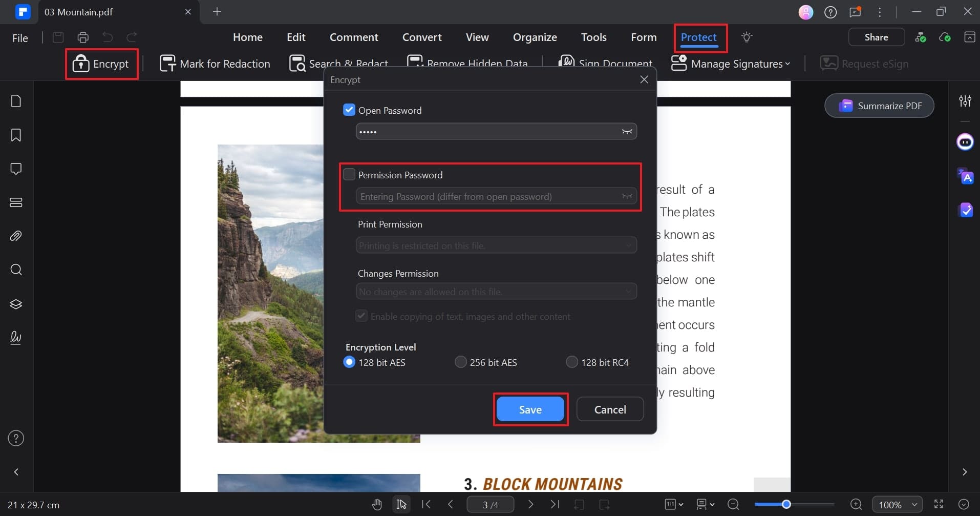Enable the Permission Password checkbox
This screenshot has height=516, width=980.
349,174
